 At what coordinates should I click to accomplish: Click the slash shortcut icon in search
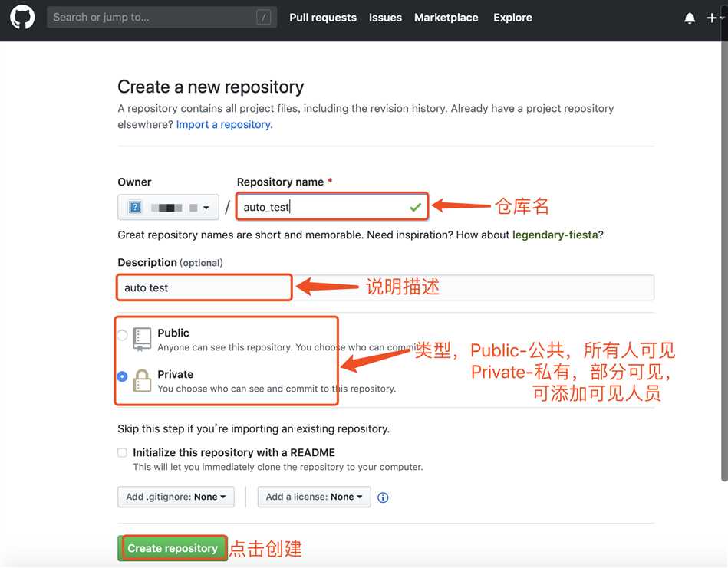coord(263,18)
